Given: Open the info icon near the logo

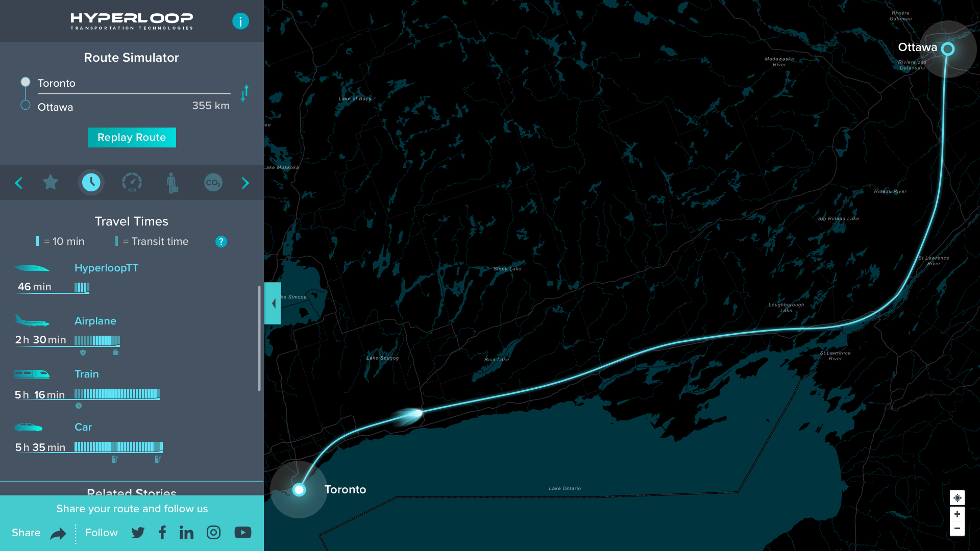Looking at the screenshot, I should pos(240,21).
